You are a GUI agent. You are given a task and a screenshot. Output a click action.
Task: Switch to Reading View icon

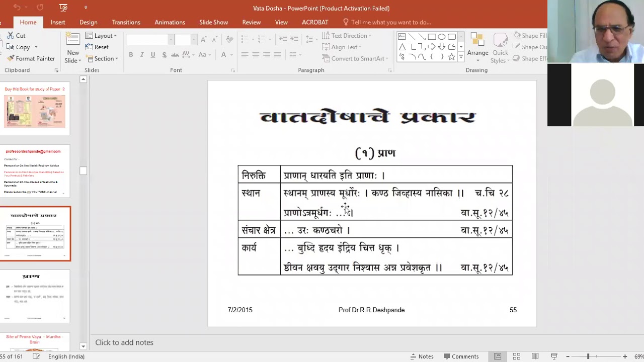535,356
